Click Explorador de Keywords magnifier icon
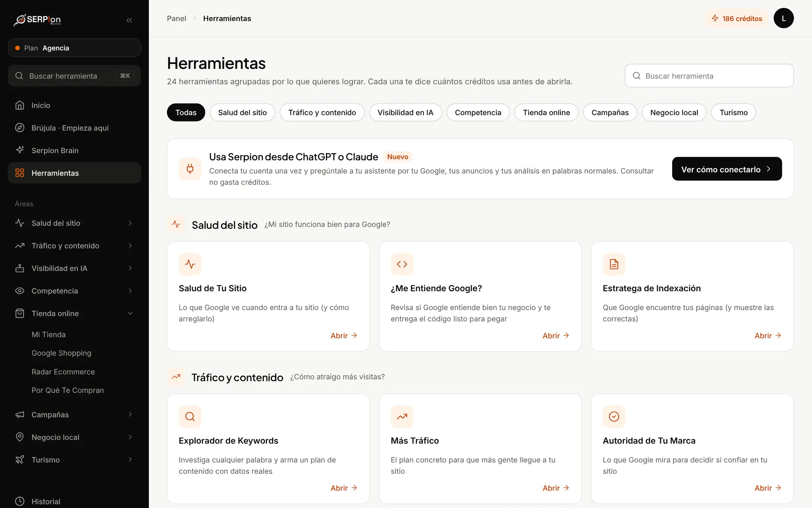Image resolution: width=812 pixels, height=508 pixels. [190, 417]
